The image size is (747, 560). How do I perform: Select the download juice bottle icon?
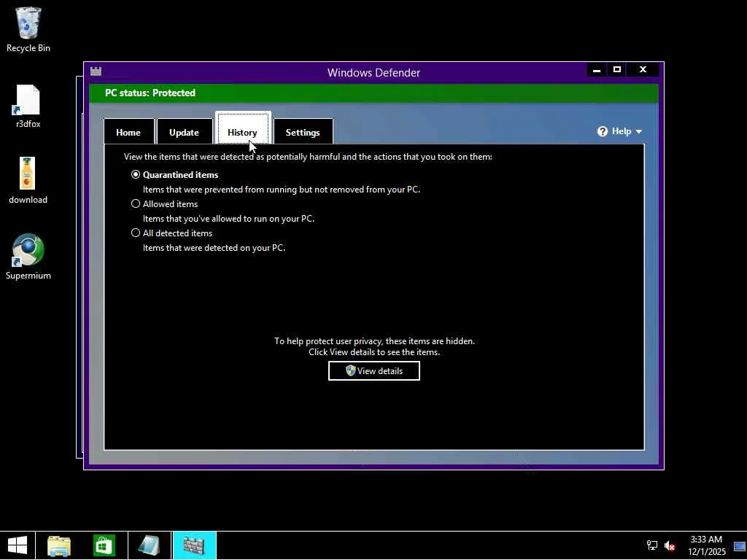[x=27, y=174]
